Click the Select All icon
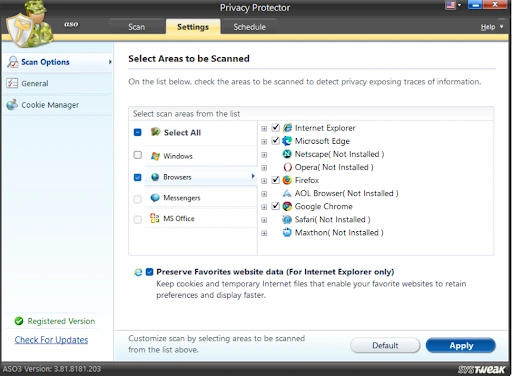512x376 pixels. (155, 132)
